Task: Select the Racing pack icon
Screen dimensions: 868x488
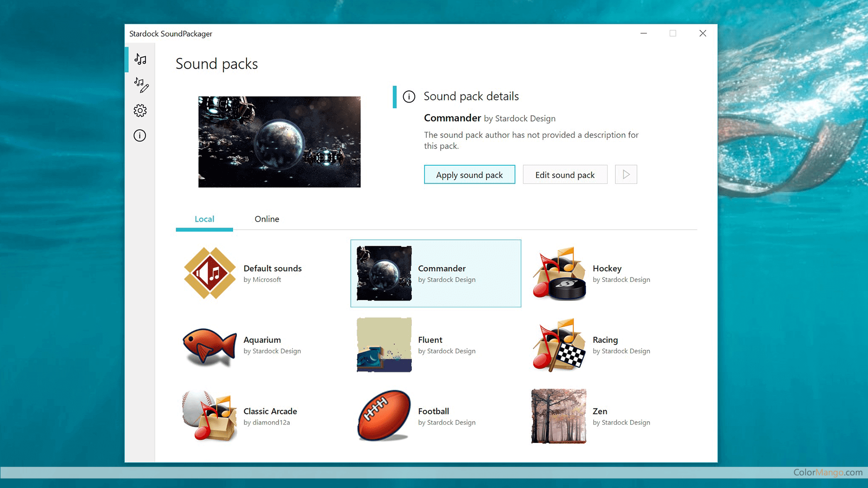Action: coord(559,345)
